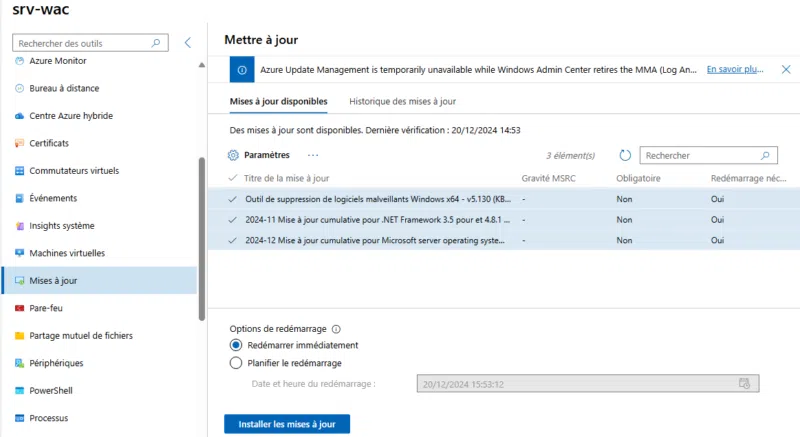Click the restart date and time field
Image resolution: width=800 pixels, height=437 pixels.
click(x=588, y=383)
